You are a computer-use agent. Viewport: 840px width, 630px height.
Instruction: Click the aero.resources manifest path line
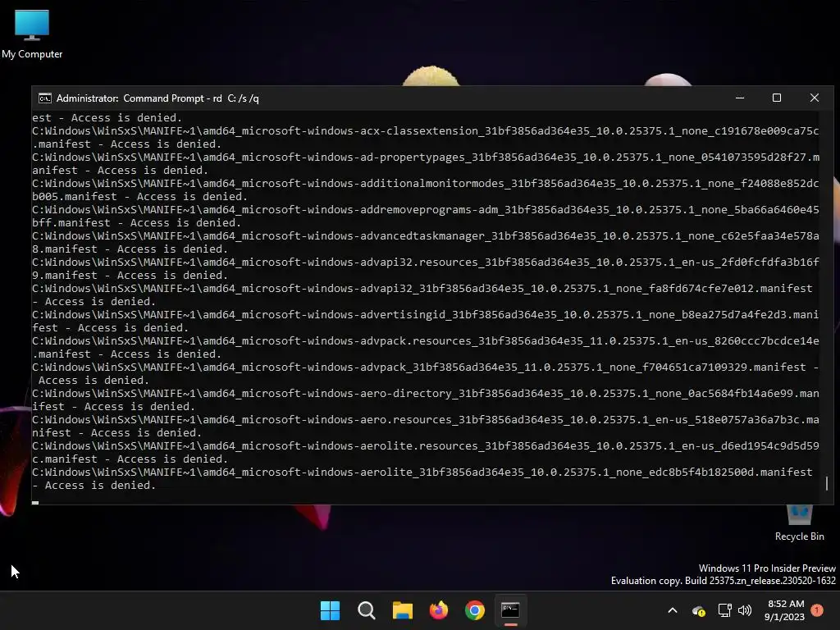point(426,420)
